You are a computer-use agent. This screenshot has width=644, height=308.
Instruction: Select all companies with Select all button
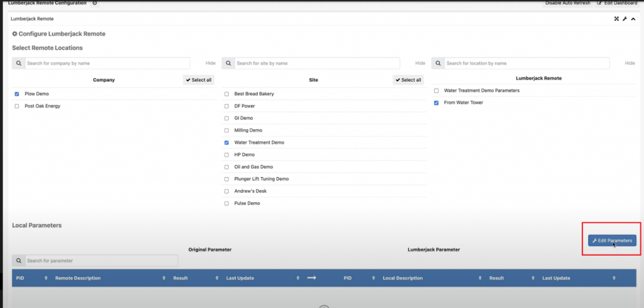tap(199, 80)
